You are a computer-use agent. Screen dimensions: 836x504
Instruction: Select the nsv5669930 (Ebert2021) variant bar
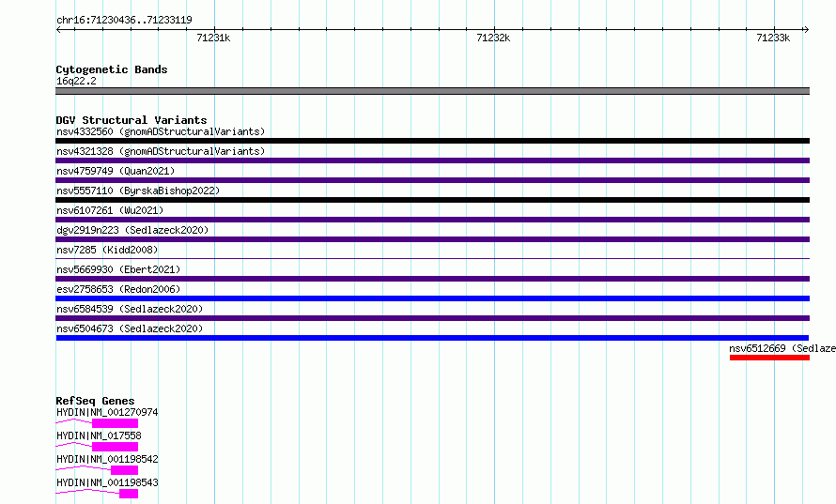pyautogui.click(x=432, y=279)
